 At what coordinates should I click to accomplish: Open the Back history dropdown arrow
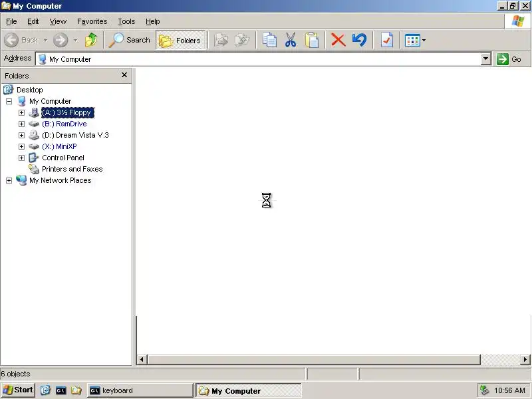pos(45,41)
